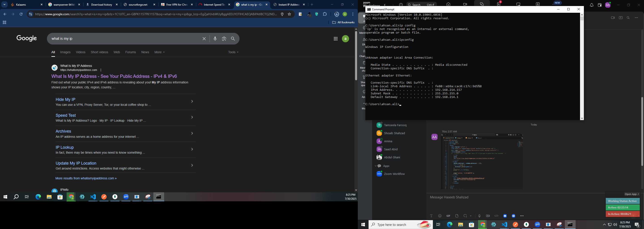Click color picker extension icon in Chrome
The width and height of the screenshot is (644, 229).
pos(309,14)
